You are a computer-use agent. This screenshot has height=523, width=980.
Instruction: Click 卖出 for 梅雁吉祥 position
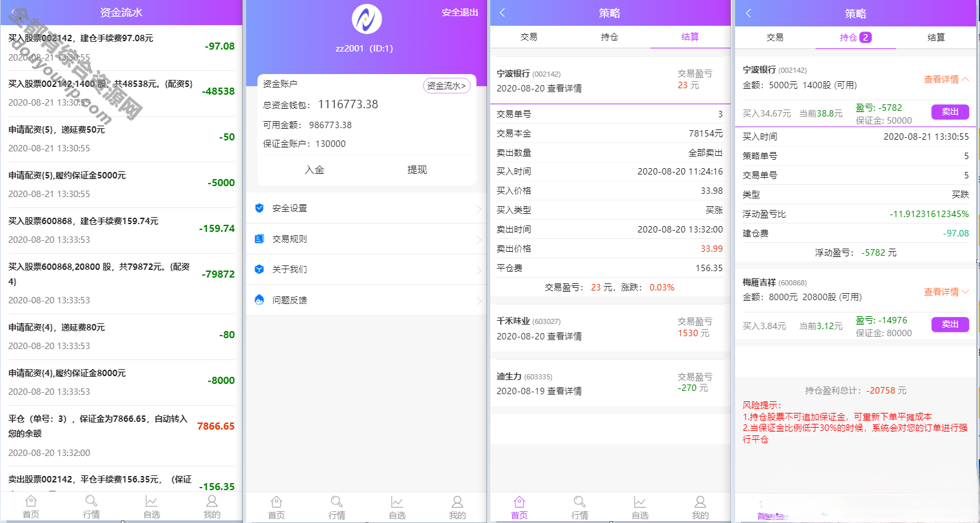pyautogui.click(x=950, y=325)
